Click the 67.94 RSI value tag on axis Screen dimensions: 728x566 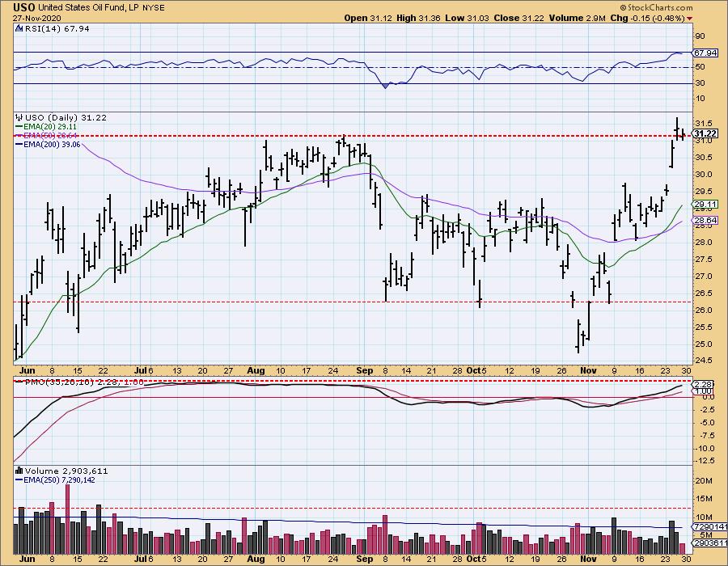click(x=705, y=53)
